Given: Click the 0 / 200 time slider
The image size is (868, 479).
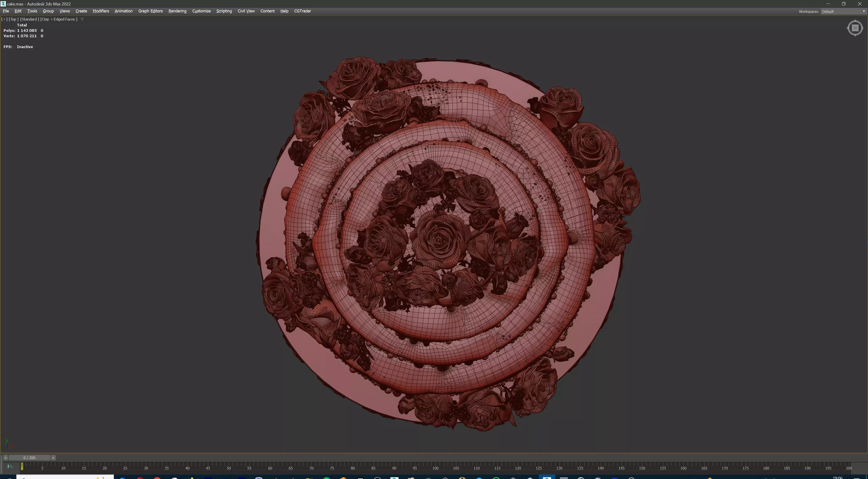Looking at the screenshot, I should [29, 458].
